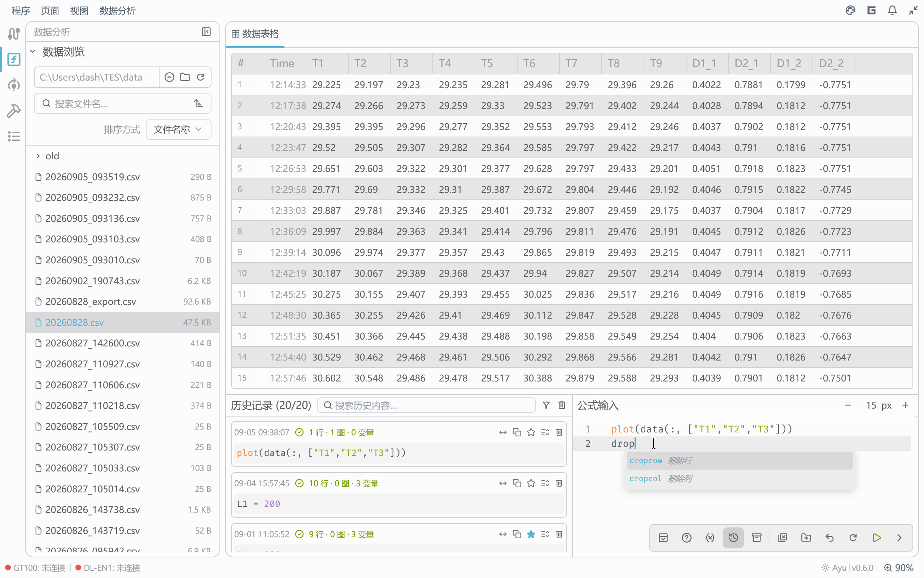
Task: Delete the 09-04 15:57:45 history entry
Action: (559, 483)
